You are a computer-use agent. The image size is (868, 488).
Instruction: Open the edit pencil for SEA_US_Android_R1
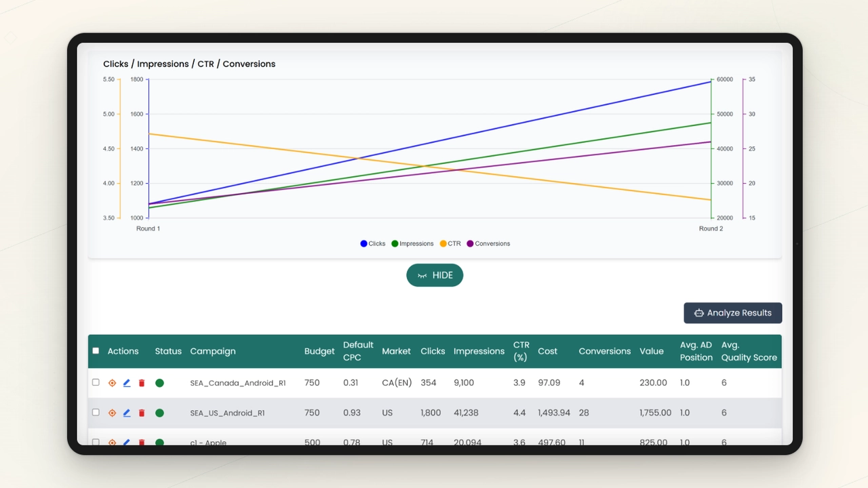tap(127, 412)
